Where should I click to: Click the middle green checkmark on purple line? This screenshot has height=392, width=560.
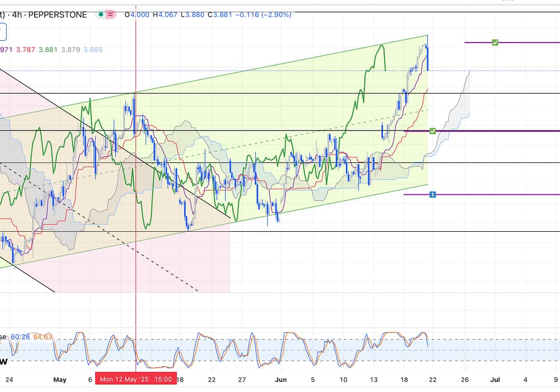(432, 131)
